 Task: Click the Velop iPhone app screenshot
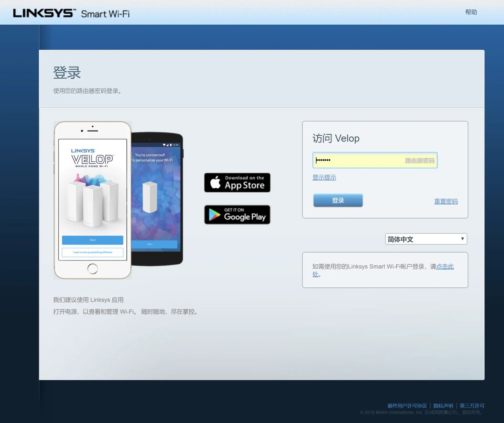(92, 200)
